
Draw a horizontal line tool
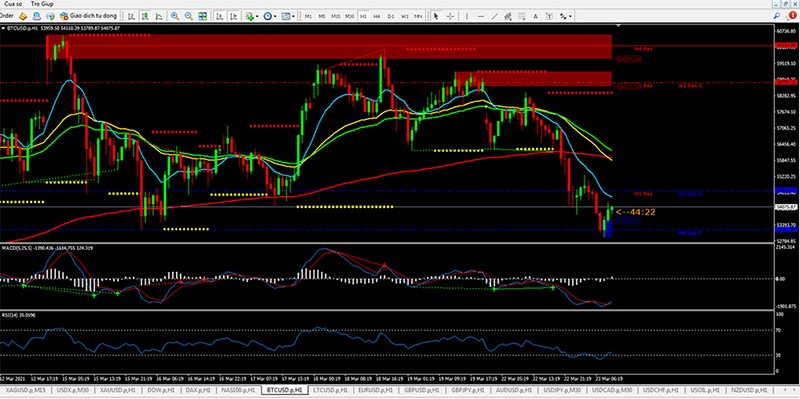[x=481, y=16]
